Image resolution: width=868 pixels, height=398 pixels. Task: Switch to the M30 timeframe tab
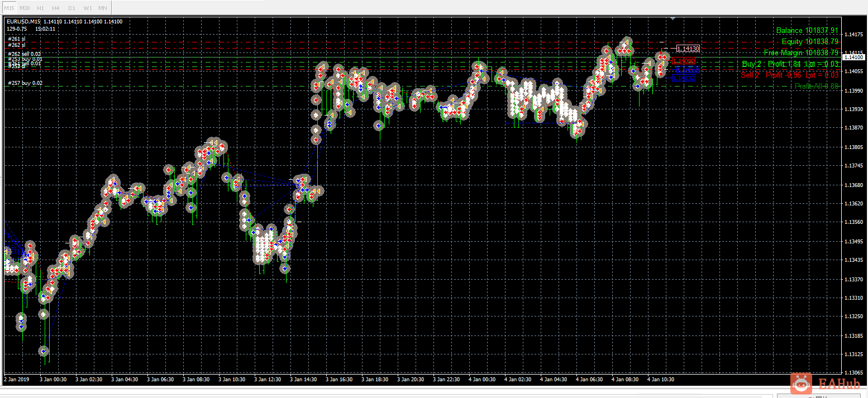25,8
